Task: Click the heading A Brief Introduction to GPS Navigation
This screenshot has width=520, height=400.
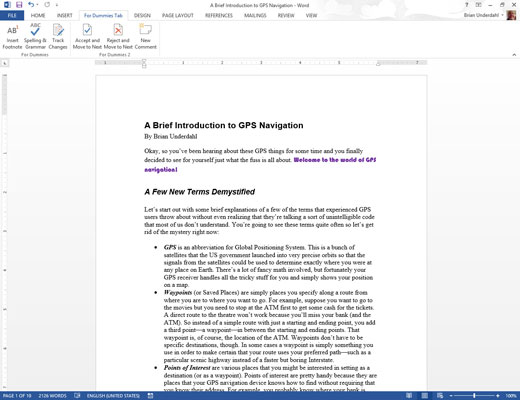Action: [x=224, y=125]
